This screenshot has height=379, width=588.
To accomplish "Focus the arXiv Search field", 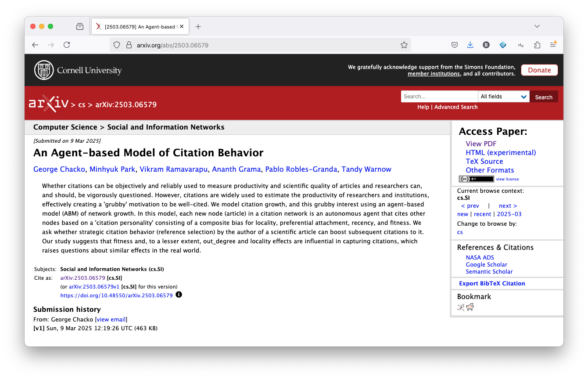I will click(439, 97).
